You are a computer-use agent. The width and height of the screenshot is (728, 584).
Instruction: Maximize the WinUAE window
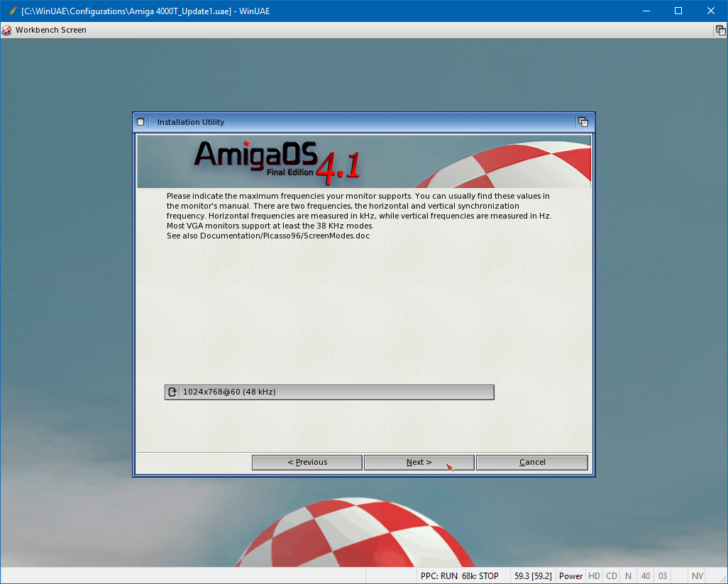(678, 11)
